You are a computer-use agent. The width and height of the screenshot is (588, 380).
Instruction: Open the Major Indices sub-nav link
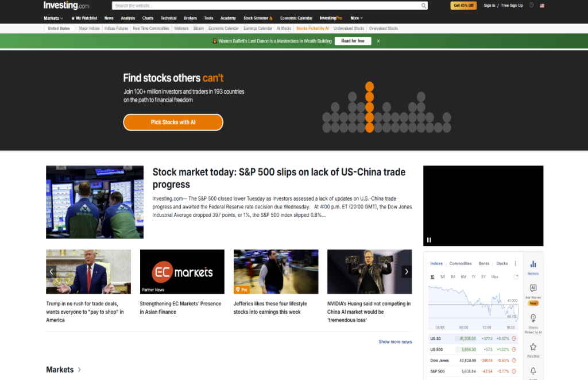(x=89, y=29)
